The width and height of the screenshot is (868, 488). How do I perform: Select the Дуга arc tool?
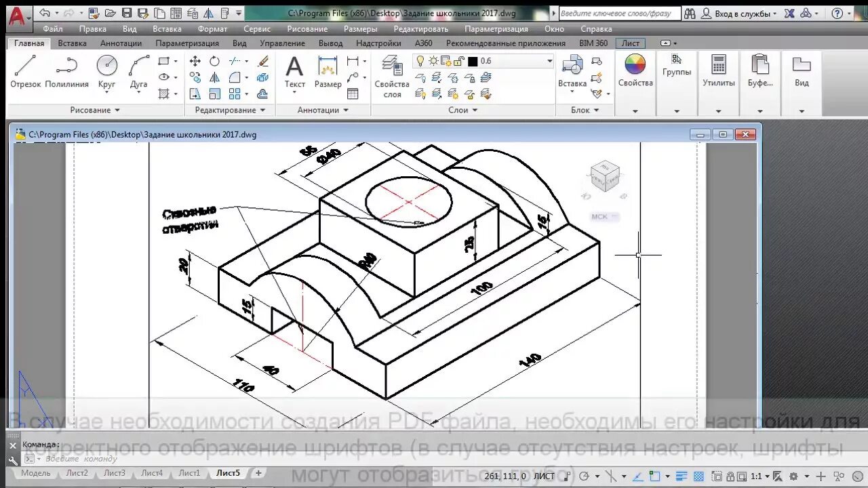tap(138, 73)
